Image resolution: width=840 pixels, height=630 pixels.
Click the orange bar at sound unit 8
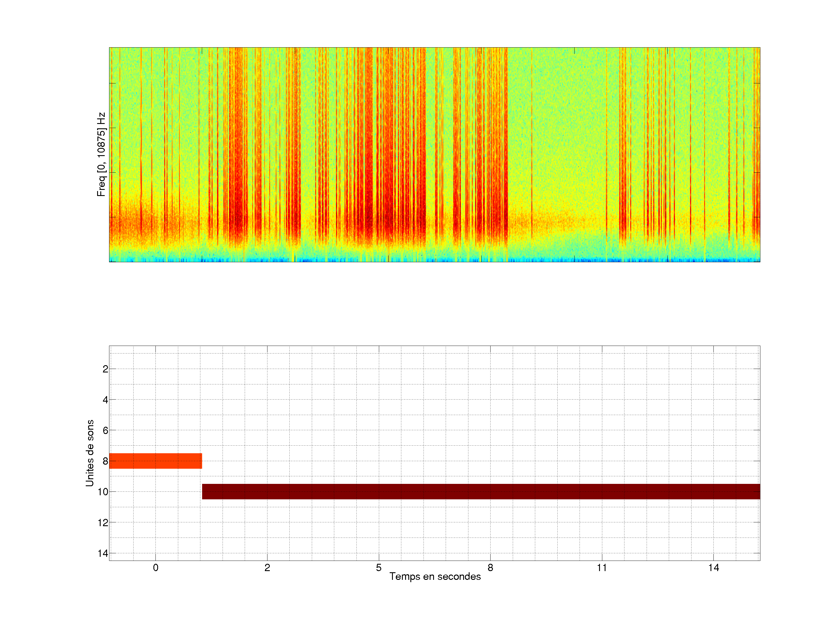pyautogui.click(x=155, y=461)
